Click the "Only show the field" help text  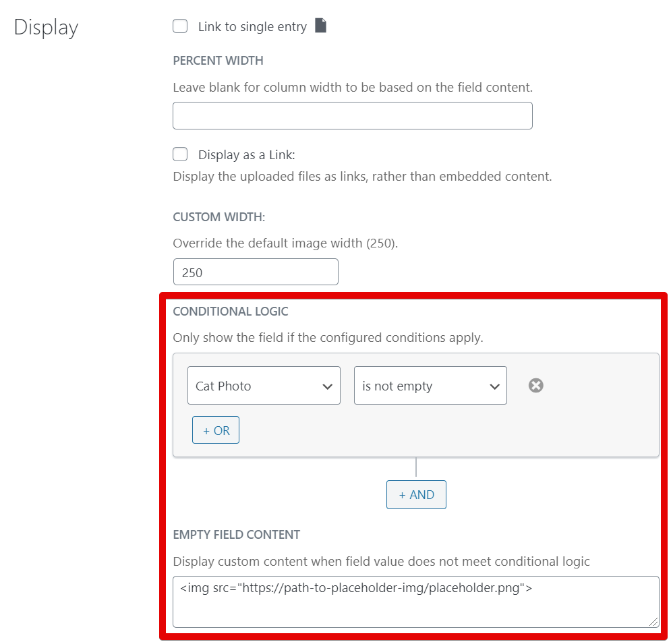click(328, 338)
